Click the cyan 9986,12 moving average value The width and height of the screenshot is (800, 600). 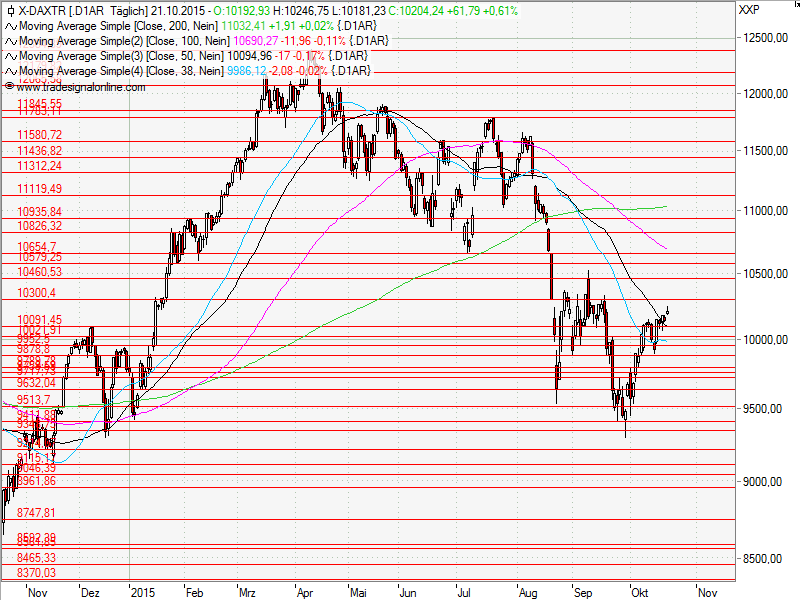(251, 71)
